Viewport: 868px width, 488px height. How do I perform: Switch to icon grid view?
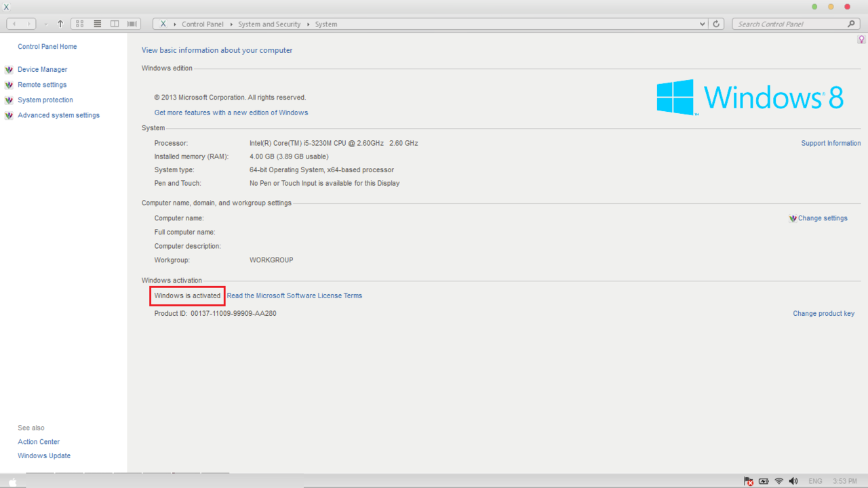[79, 24]
